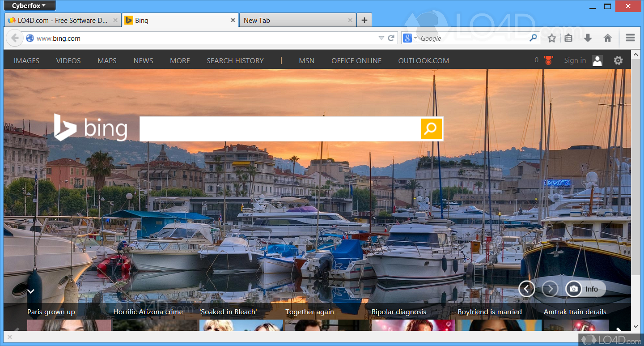Close the New Tab tab
This screenshot has width=644, height=346.
351,20
